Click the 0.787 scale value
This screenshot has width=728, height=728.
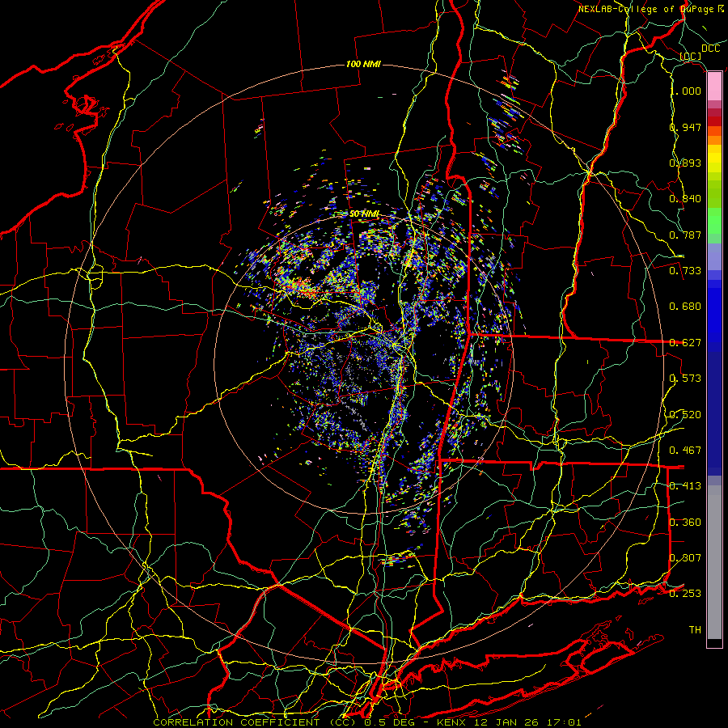click(685, 235)
